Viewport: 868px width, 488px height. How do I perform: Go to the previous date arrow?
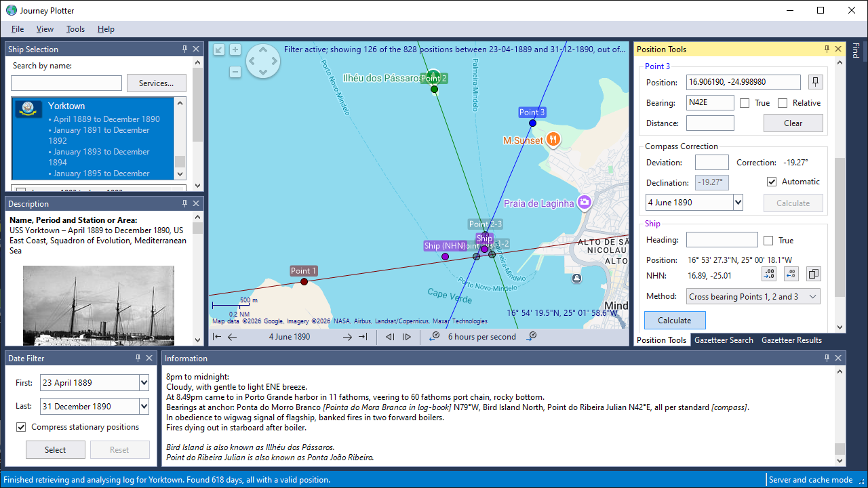tap(233, 337)
